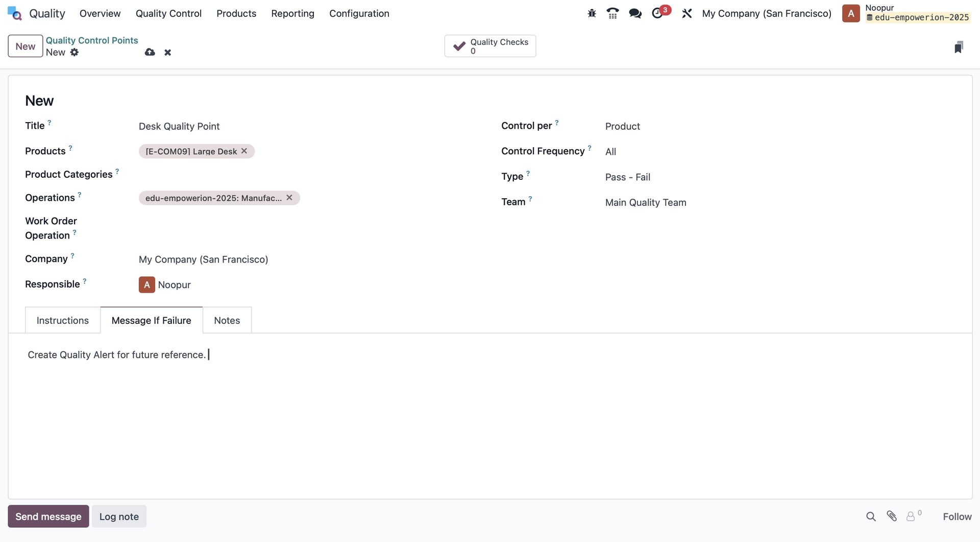The width and height of the screenshot is (980, 542).
Task: Switch to the Instructions tab
Action: pyautogui.click(x=63, y=320)
